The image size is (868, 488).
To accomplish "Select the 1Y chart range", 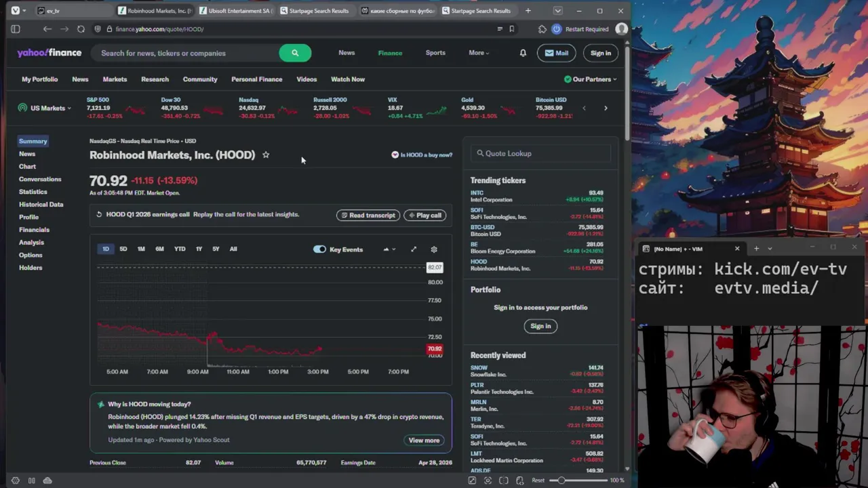I will (x=199, y=249).
